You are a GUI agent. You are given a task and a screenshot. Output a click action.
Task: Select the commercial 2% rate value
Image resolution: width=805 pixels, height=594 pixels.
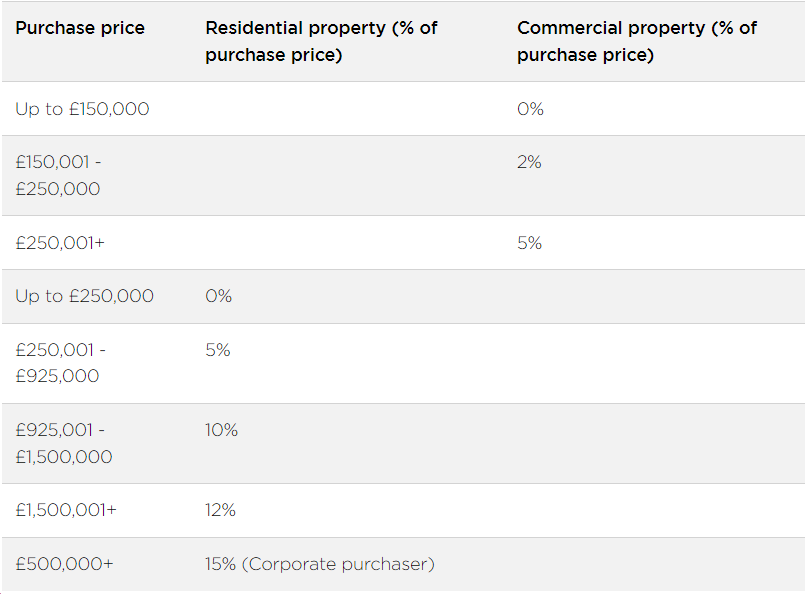coord(529,162)
